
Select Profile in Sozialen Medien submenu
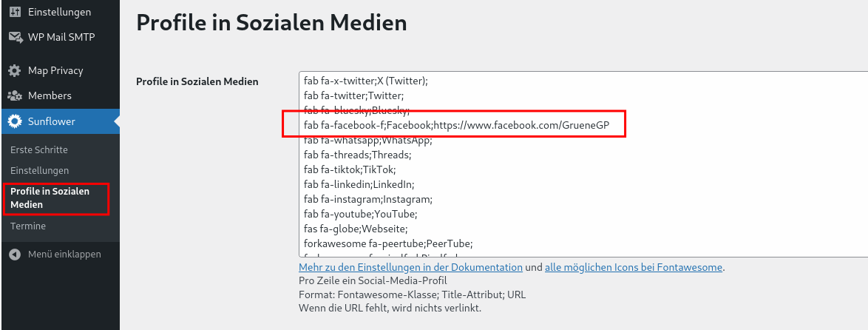[x=50, y=198]
